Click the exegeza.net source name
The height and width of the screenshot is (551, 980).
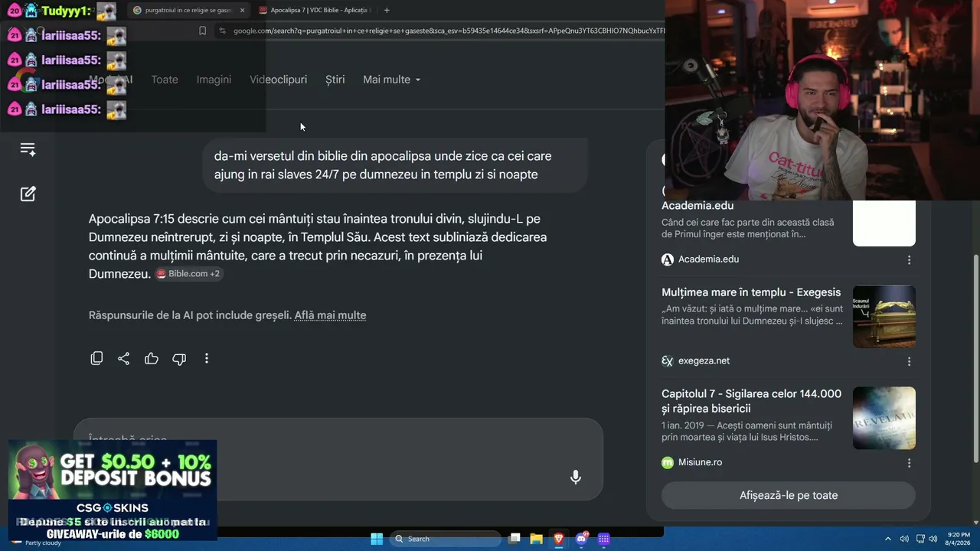(704, 361)
